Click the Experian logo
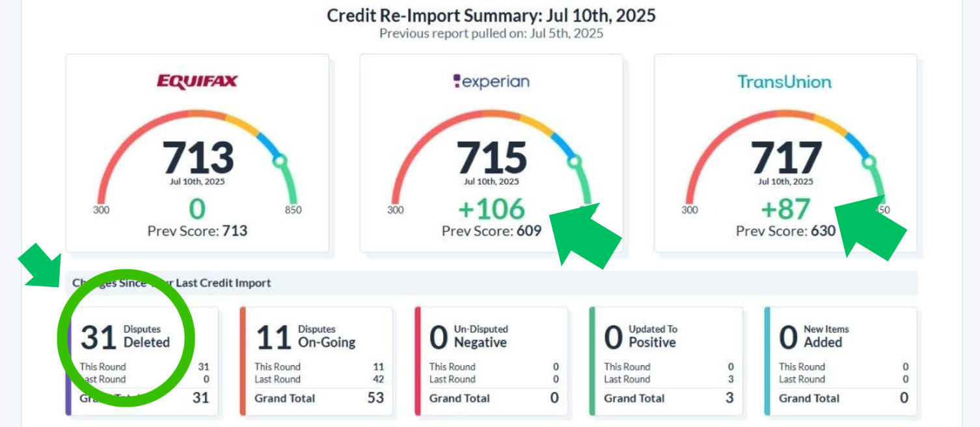 pyautogui.click(x=491, y=81)
